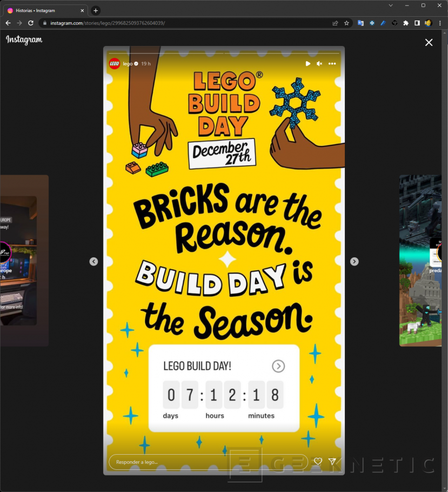Open the Minecraft story thumbnail on right
This screenshot has width=448, height=492.
pyautogui.click(x=420, y=261)
